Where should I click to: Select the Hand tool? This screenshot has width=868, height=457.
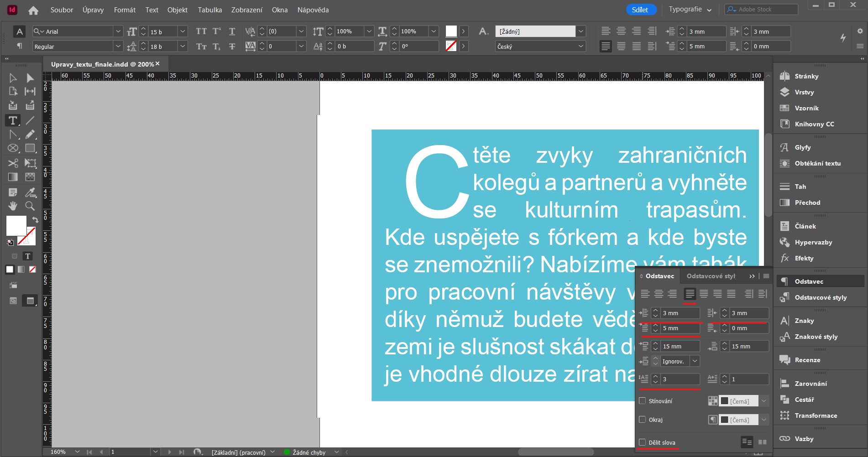click(13, 206)
